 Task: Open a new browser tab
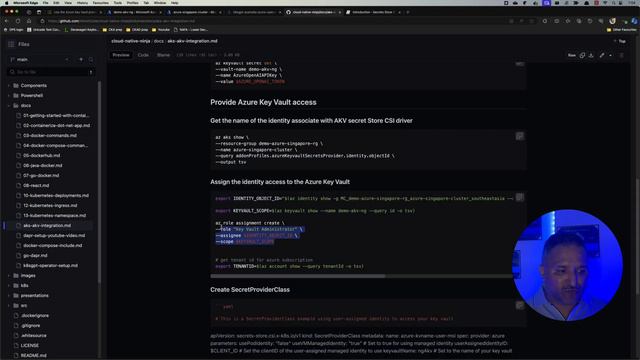[x=408, y=12]
